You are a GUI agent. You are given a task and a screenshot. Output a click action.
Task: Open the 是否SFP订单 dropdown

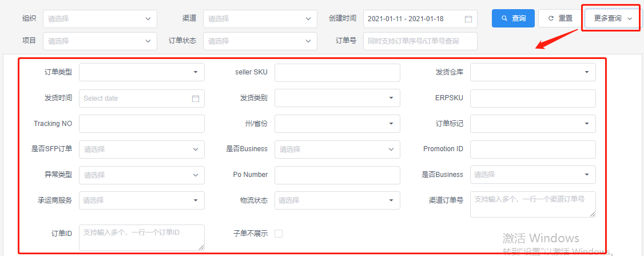coord(142,149)
